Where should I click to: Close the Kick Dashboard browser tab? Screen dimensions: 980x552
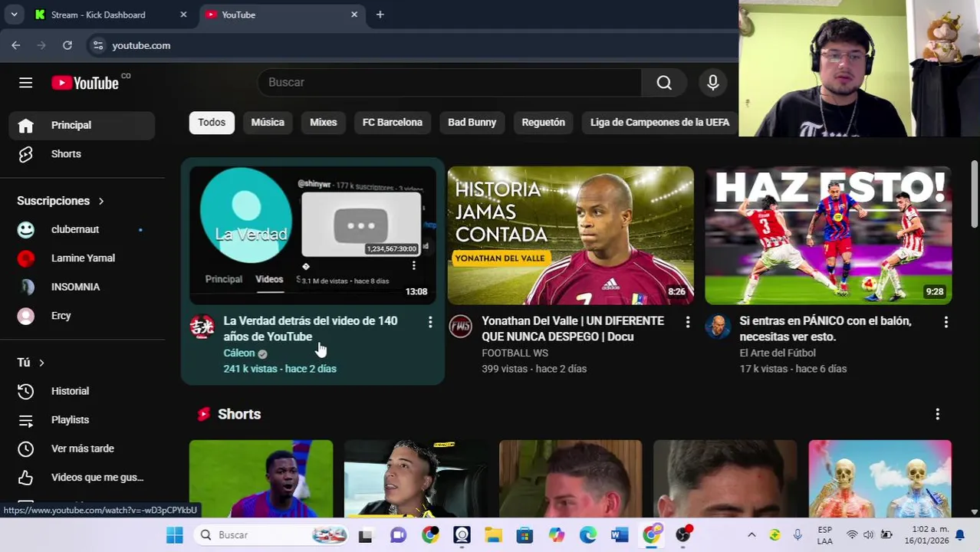183,15
